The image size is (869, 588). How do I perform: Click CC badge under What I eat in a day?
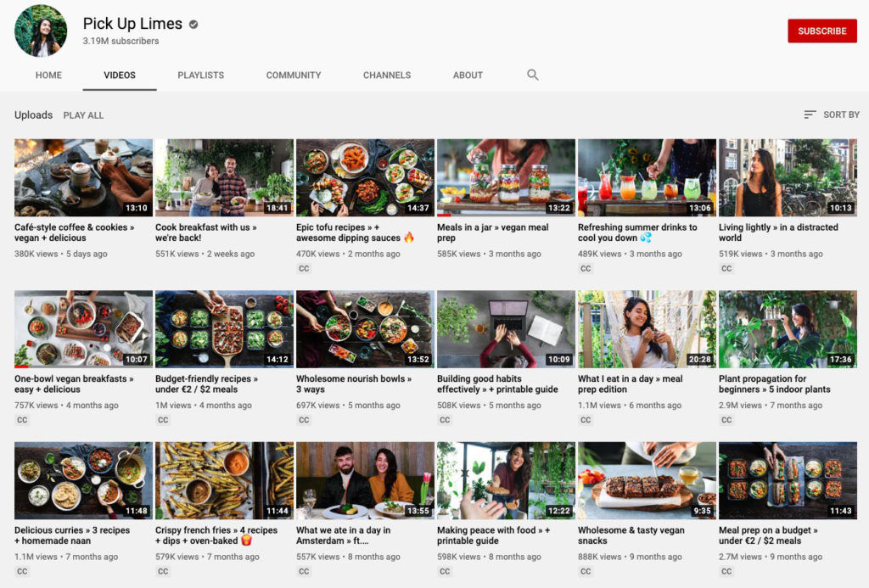pyautogui.click(x=586, y=420)
